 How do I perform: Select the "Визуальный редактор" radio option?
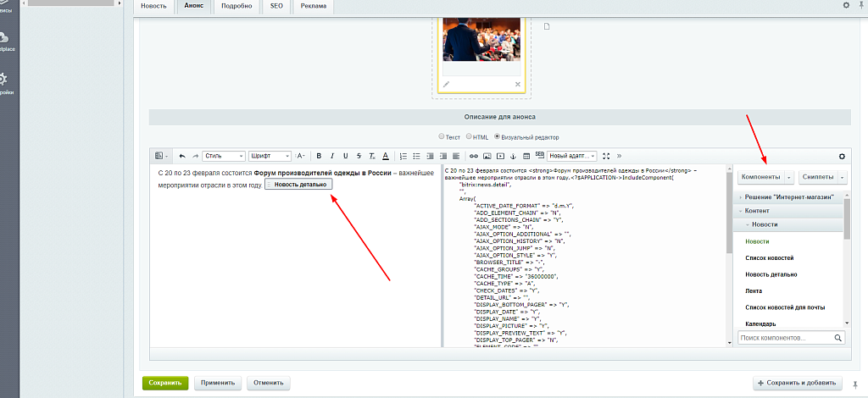click(x=498, y=136)
